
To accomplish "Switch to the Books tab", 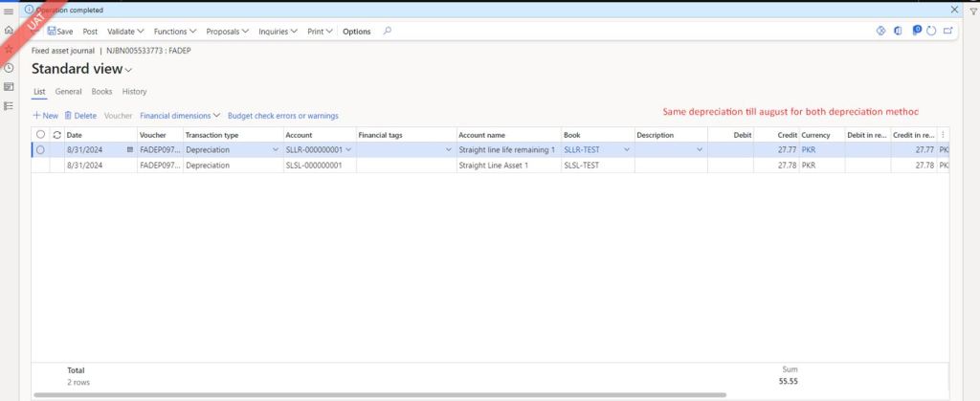I will click(x=101, y=92).
